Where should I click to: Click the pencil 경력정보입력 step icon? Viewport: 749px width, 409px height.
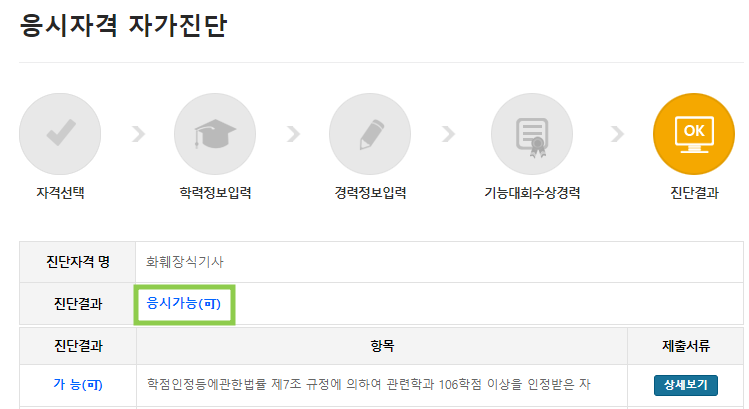point(370,134)
